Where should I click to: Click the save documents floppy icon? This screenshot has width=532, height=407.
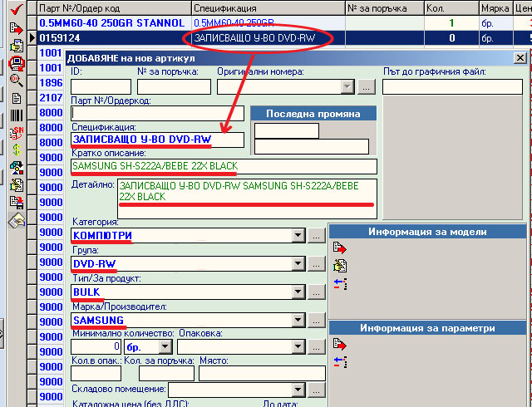click(17, 203)
